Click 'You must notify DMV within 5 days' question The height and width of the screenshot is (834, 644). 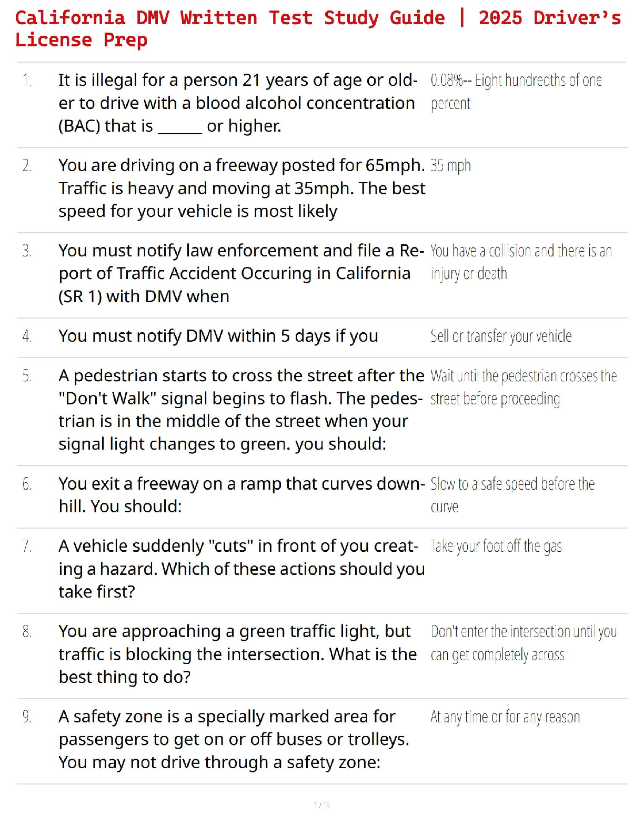click(x=218, y=336)
